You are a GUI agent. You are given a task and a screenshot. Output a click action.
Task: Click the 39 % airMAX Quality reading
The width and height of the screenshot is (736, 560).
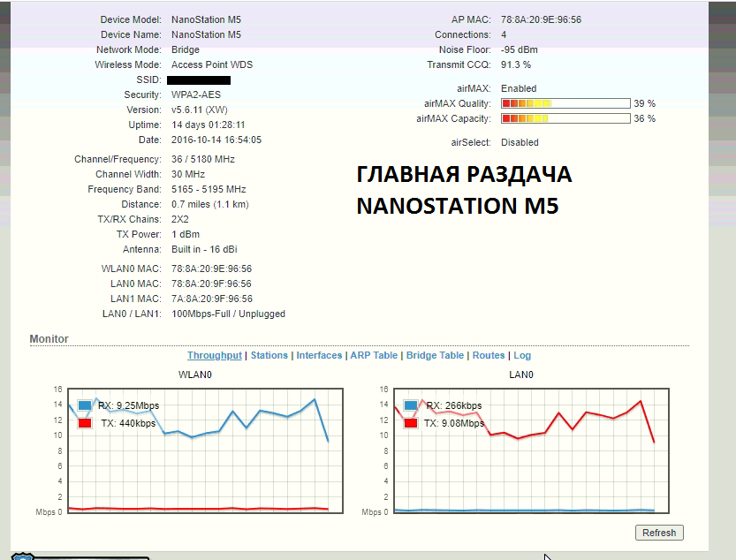coord(644,103)
